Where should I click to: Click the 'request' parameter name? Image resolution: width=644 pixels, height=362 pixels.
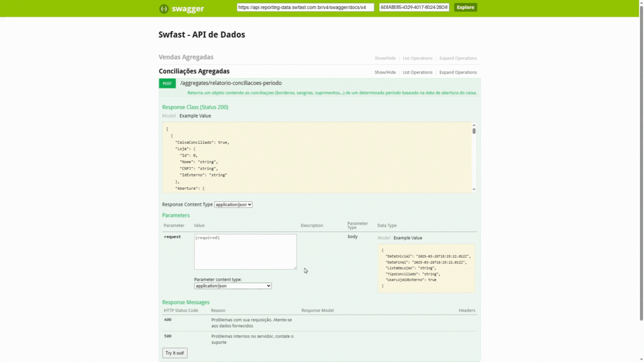click(x=172, y=237)
